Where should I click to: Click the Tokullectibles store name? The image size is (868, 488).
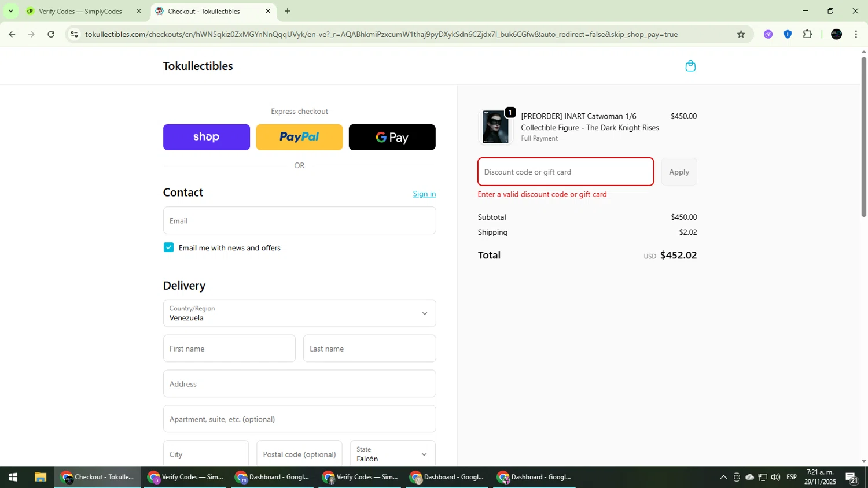click(198, 66)
